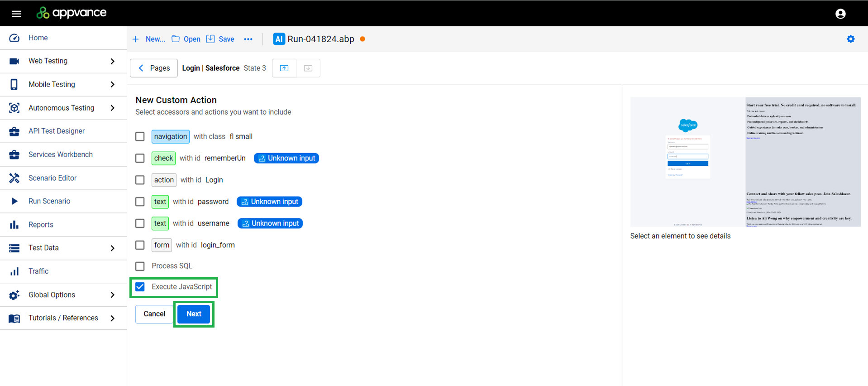Click the Reports bar chart icon
868x386 pixels.
click(x=14, y=225)
